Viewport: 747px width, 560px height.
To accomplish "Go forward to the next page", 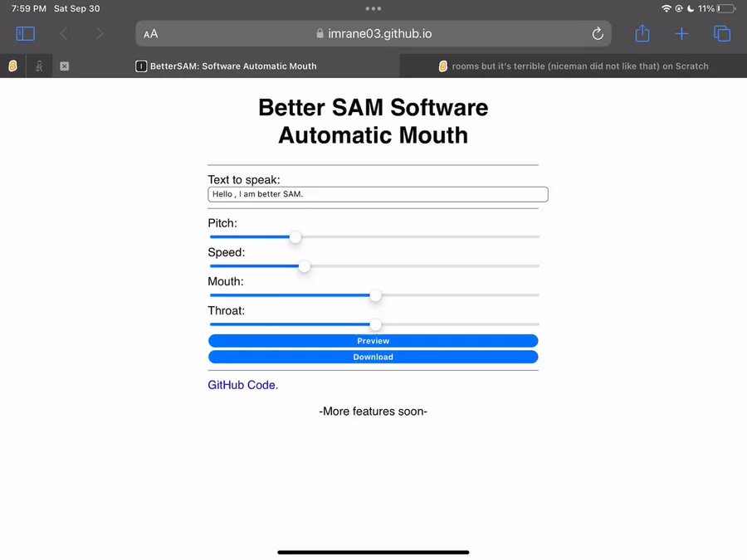I will coord(99,34).
